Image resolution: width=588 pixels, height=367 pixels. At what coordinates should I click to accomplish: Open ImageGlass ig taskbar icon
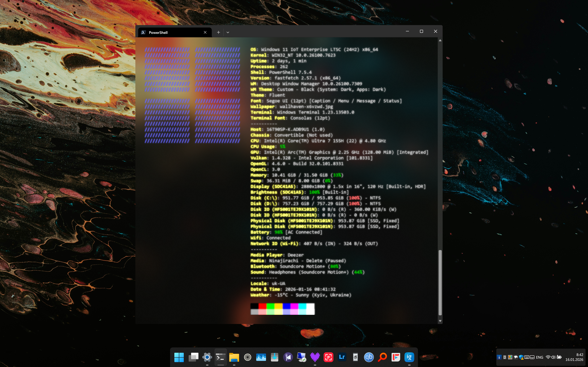coord(409,357)
